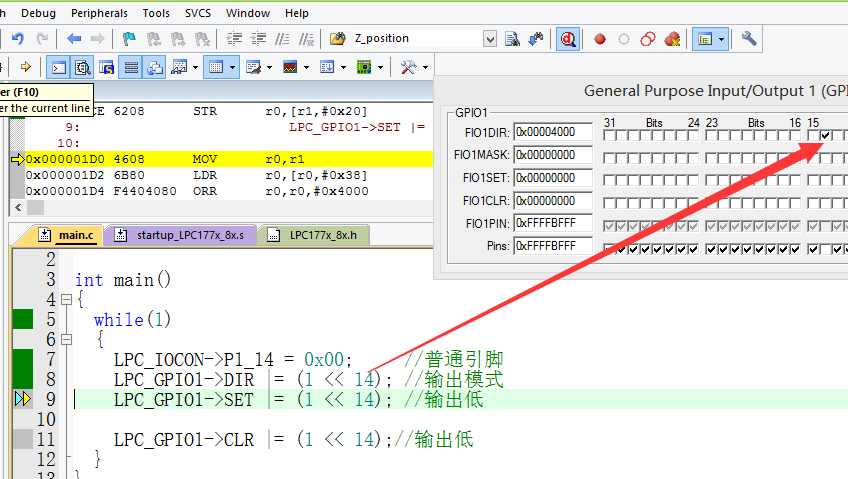Viewport: 848px width, 479px height.
Task: Open the Serial windows icon
Action: (253, 67)
